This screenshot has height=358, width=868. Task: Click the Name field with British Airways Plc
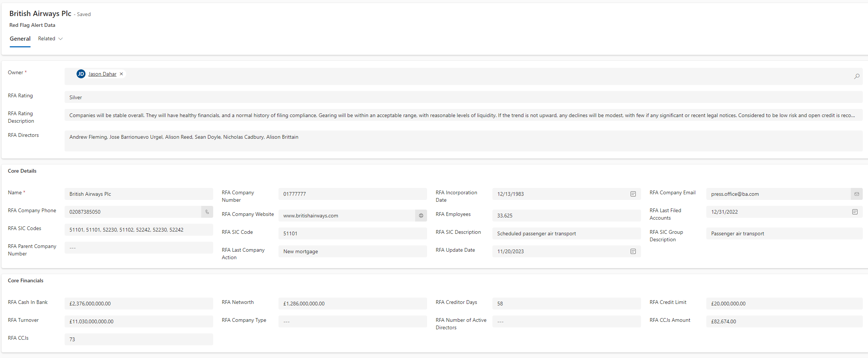[x=139, y=194]
